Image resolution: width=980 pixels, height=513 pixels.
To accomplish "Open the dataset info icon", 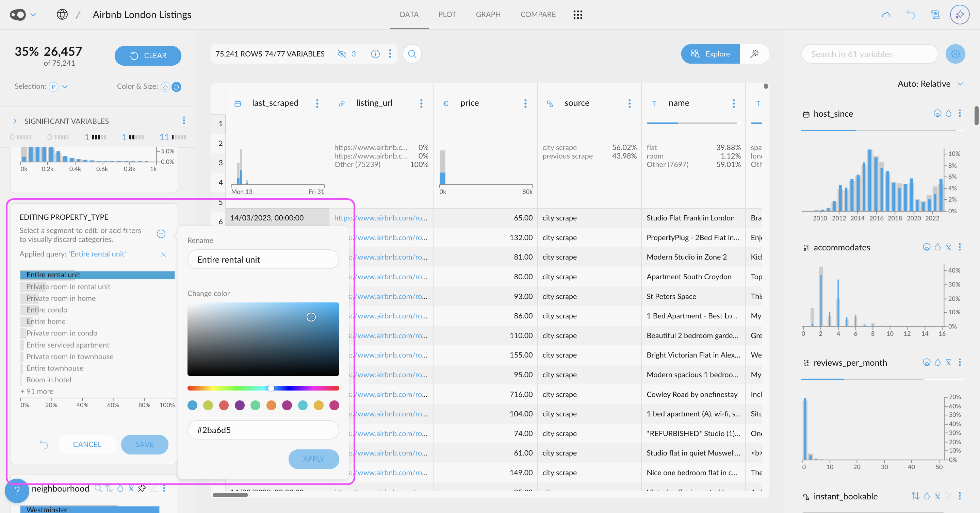I will (x=375, y=54).
